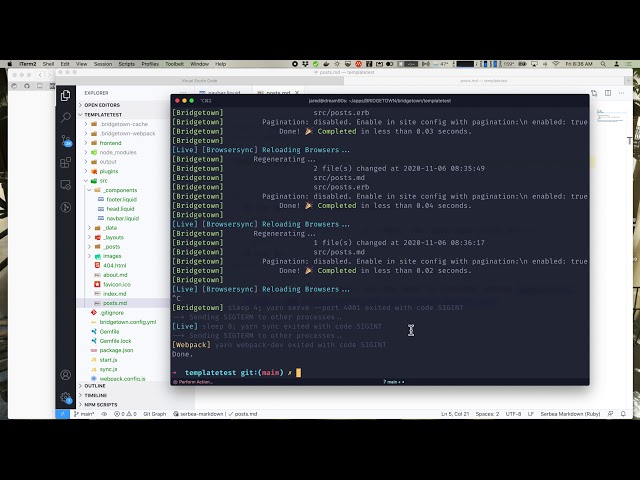Open the Explorer view in the activity bar
640x480 pixels.
tap(65, 96)
